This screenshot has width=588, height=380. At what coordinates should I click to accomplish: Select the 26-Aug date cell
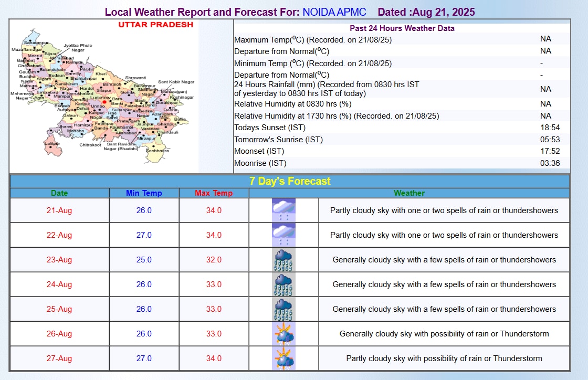point(59,333)
